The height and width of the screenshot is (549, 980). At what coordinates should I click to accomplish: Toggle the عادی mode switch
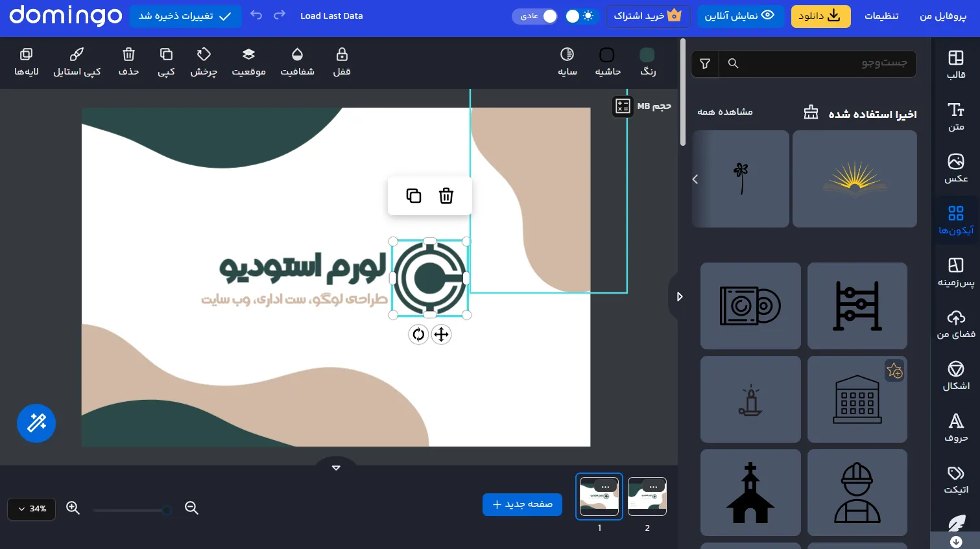pos(535,16)
